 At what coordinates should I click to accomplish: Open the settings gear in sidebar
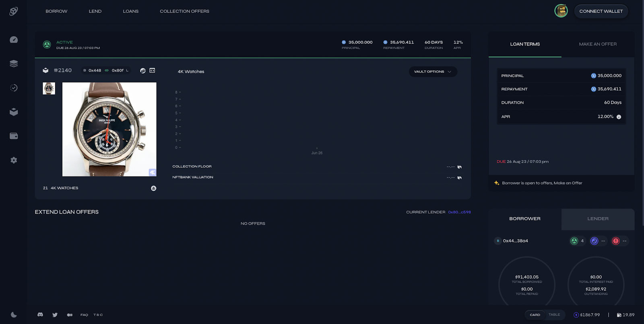coord(14,160)
